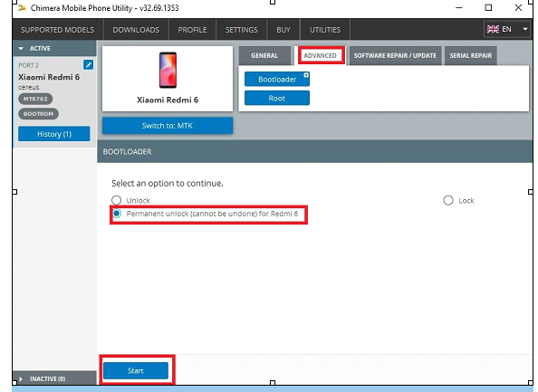The image size is (538, 392).
Task: Switch to the SOFTWARE REPAIR / UPDATE tab
Action: [x=395, y=55]
